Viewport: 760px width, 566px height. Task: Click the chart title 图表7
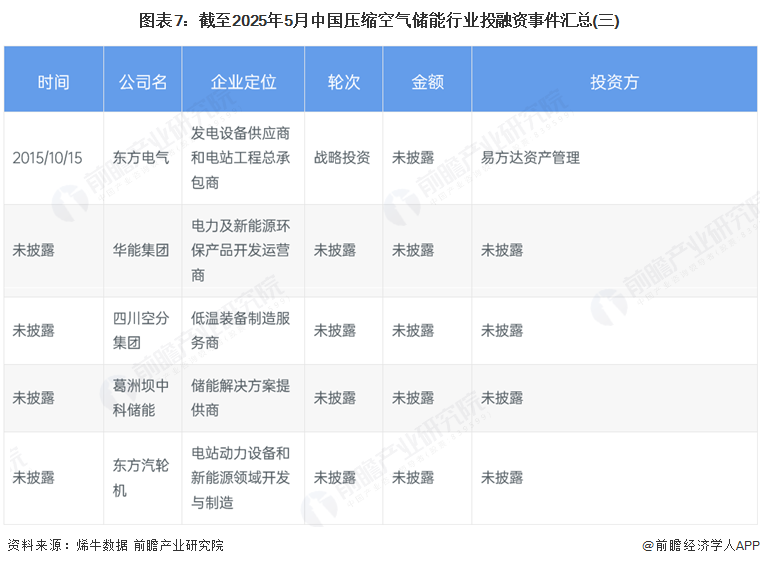click(x=379, y=20)
